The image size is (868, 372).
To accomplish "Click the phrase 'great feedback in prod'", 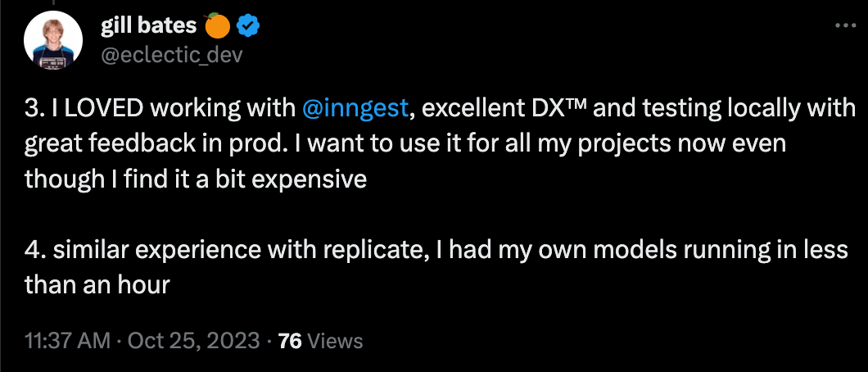I will (139, 144).
